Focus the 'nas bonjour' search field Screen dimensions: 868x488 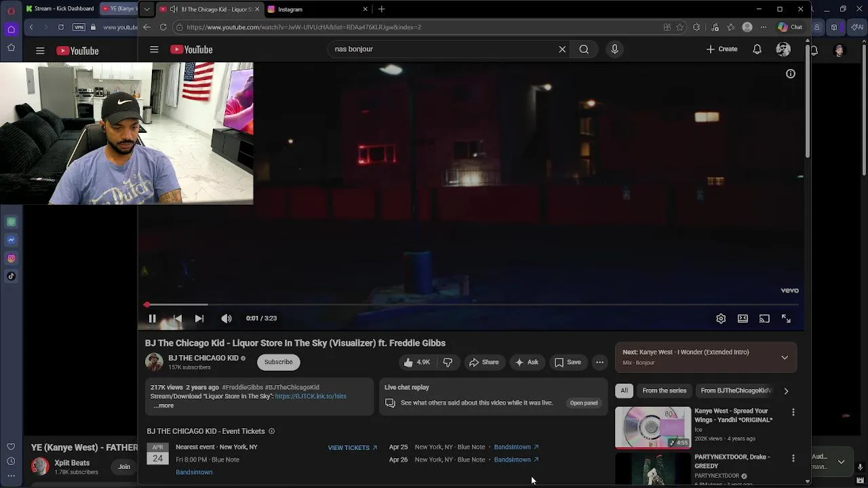pyautogui.click(x=441, y=49)
